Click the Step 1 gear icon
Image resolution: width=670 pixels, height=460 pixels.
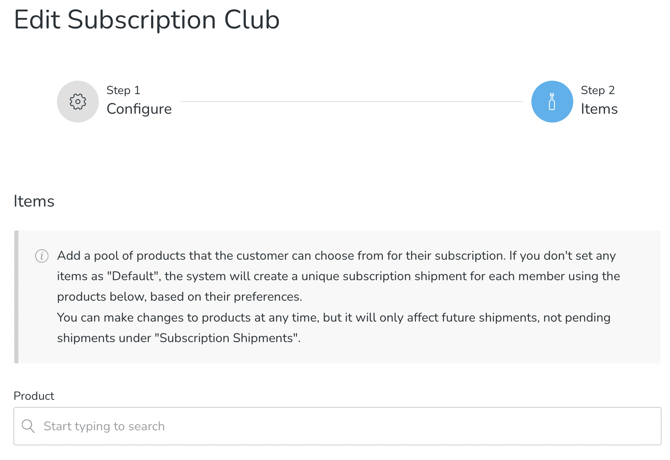coord(77,101)
